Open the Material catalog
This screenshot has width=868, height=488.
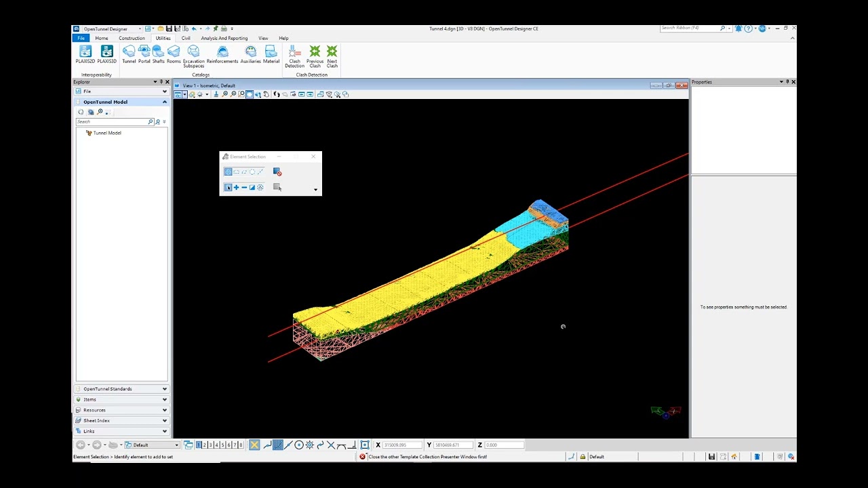click(x=271, y=56)
